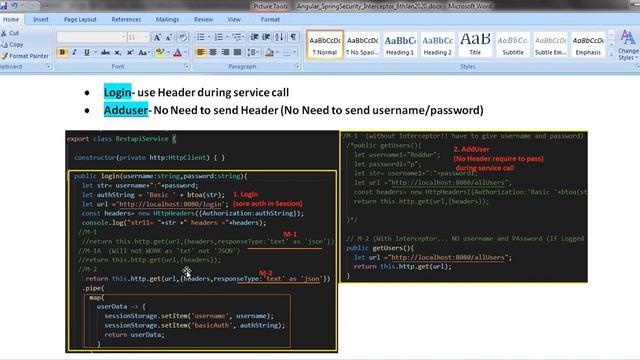Switch to the Page Layout tab
The image size is (640, 360).
tap(80, 19)
